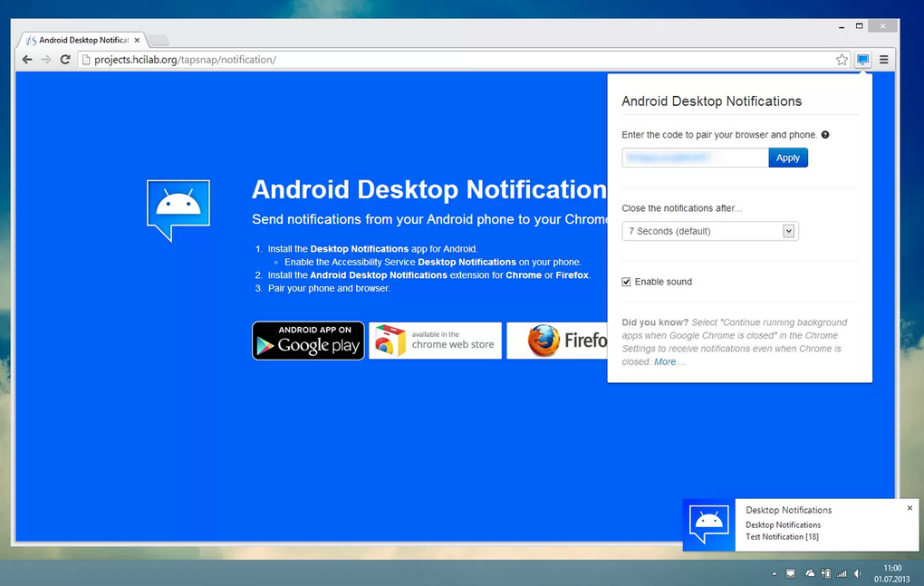Open the Google Play app badge
The image size is (924, 586).
click(x=308, y=341)
